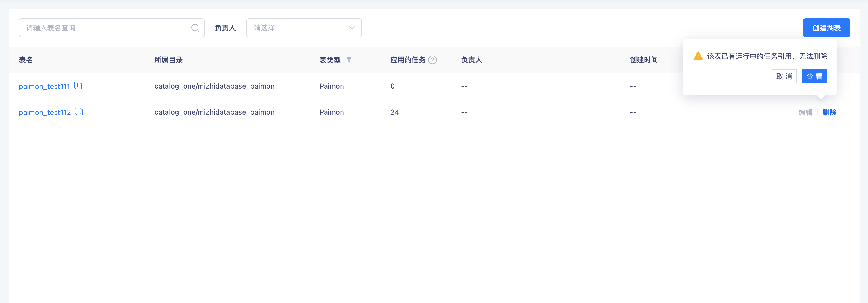This screenshot has width=868, height=303.
Task: Click the 表类型 column header text
Action: tap(330, 60)
